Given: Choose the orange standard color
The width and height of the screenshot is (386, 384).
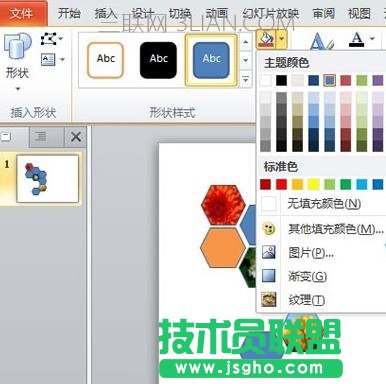Looking at the screenshot, I should tap(298, 184).
